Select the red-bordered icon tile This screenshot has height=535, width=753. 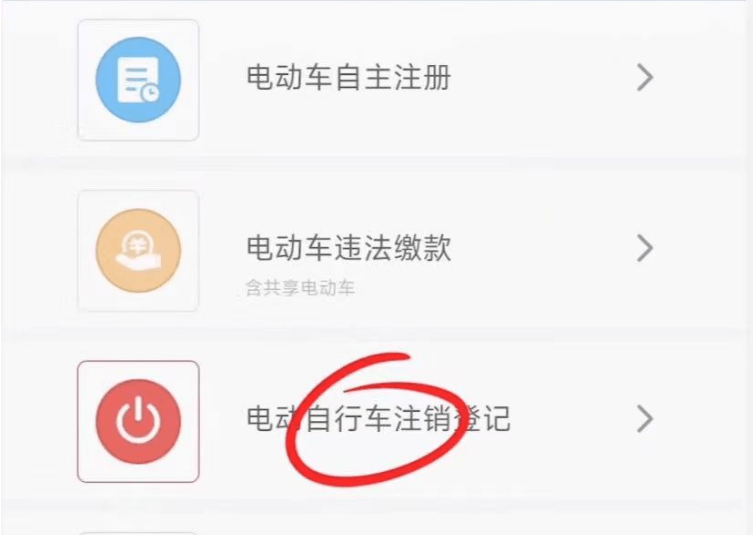(138, 421)
